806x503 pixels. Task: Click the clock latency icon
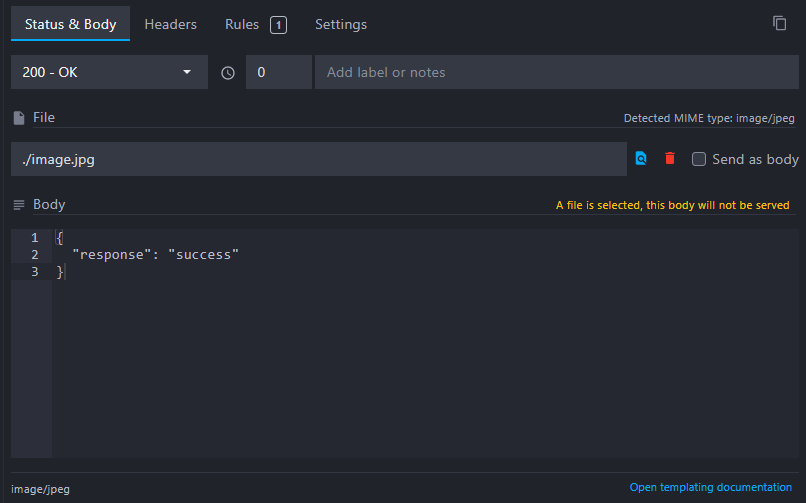(228, 73)
